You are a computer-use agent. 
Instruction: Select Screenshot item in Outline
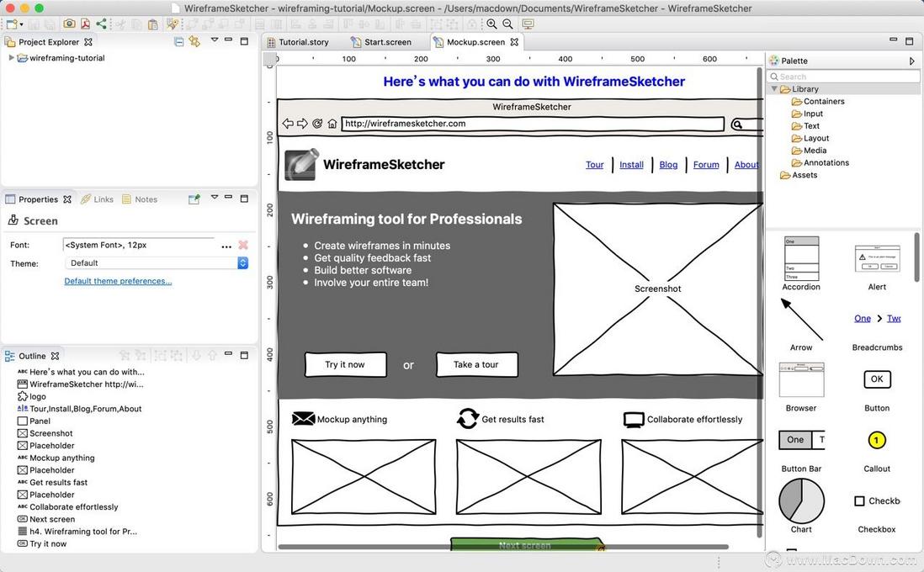[45, 433]
